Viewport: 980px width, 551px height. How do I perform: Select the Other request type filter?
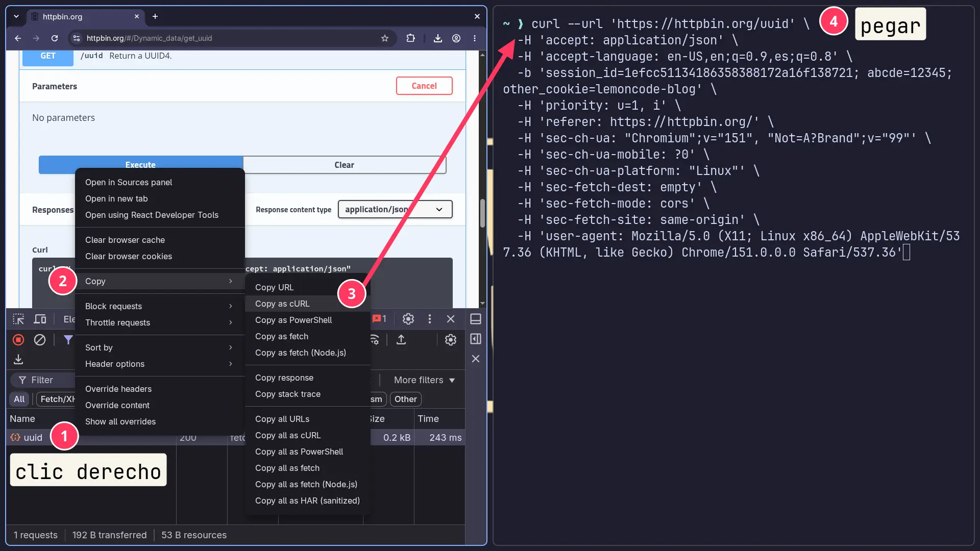pos(406,399)
